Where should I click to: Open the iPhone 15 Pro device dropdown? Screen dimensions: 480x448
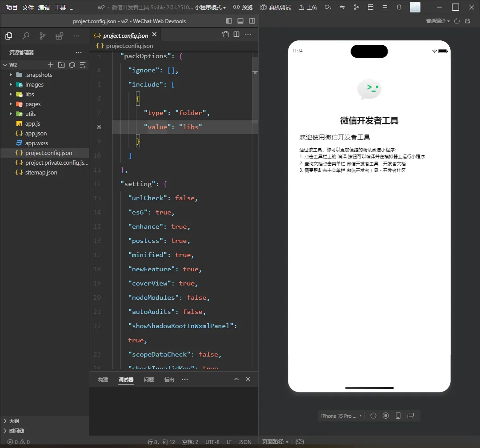[341, 416]
